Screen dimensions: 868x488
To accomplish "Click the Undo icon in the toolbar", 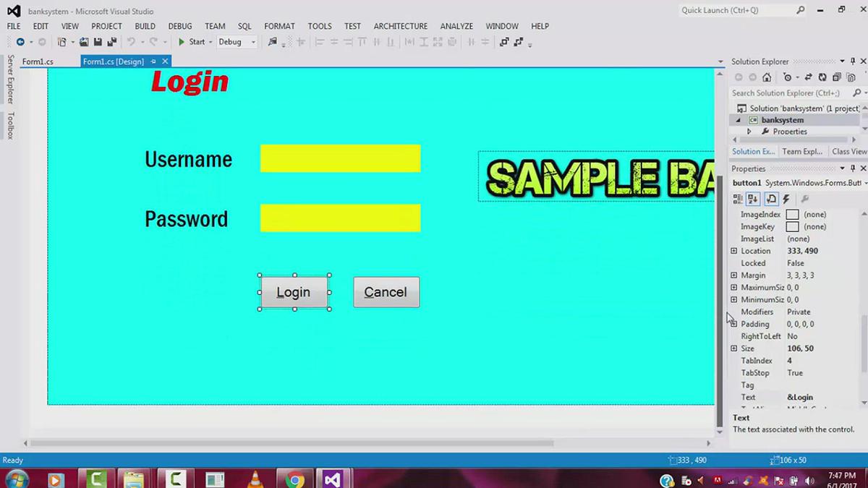I will [x=132, y=42].
